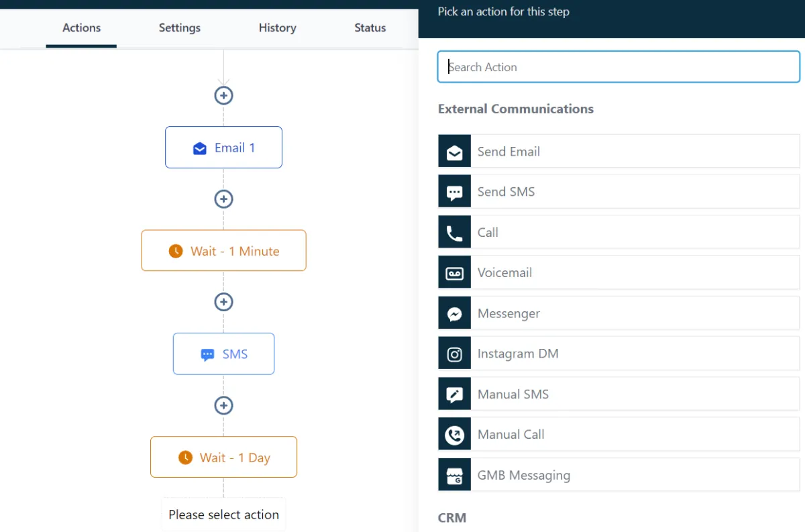Viewport: 805px width, 532px height.
Task: Open the Email 1 workflow node
Action: (223, 147)
